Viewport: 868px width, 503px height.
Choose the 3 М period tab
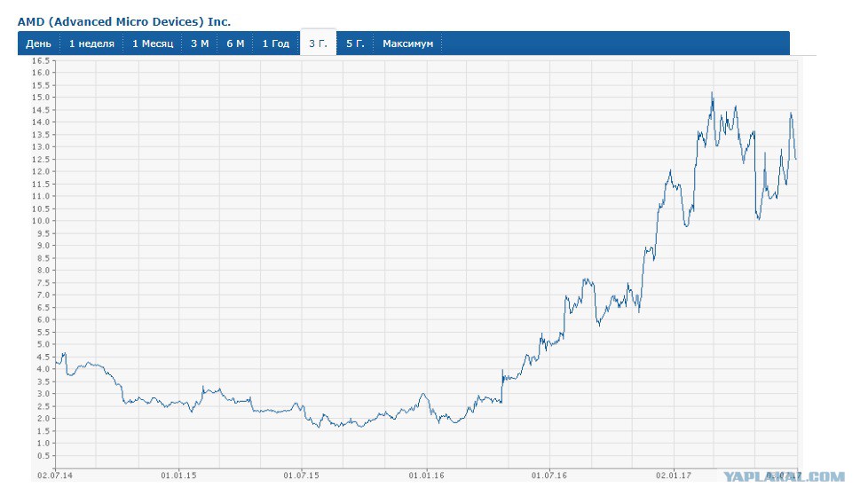click(200, 43)
